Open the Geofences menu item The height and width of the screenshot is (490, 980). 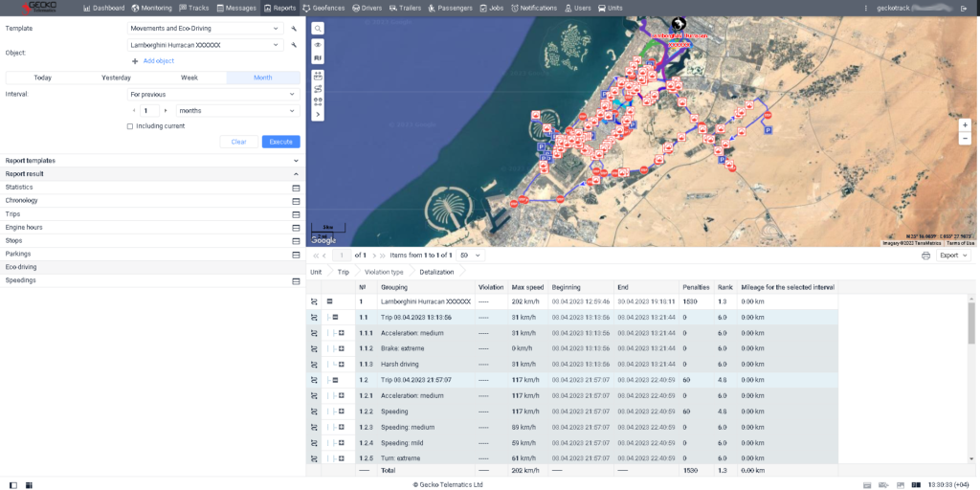(x=323, y=8)
